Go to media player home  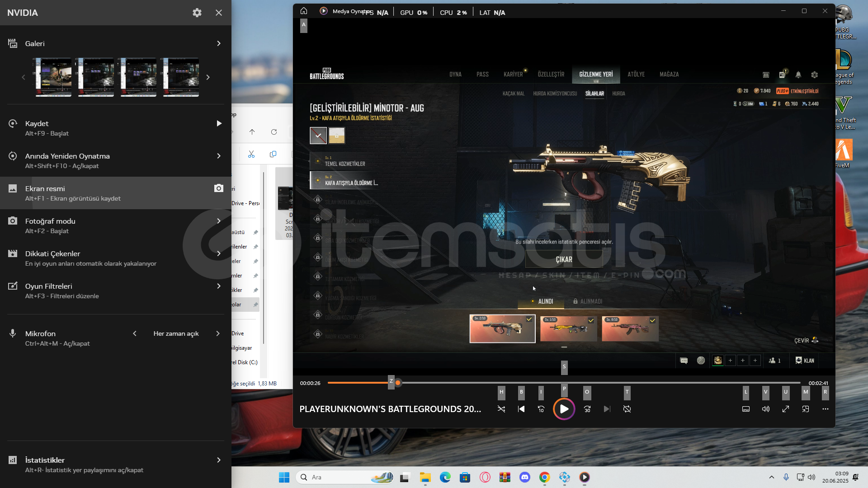304,11
